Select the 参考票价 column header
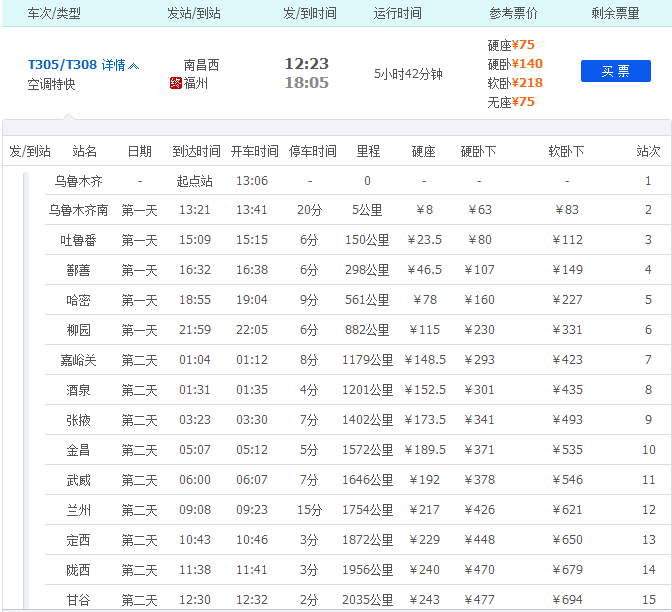 pyautogui.click(x=513, y=14)
